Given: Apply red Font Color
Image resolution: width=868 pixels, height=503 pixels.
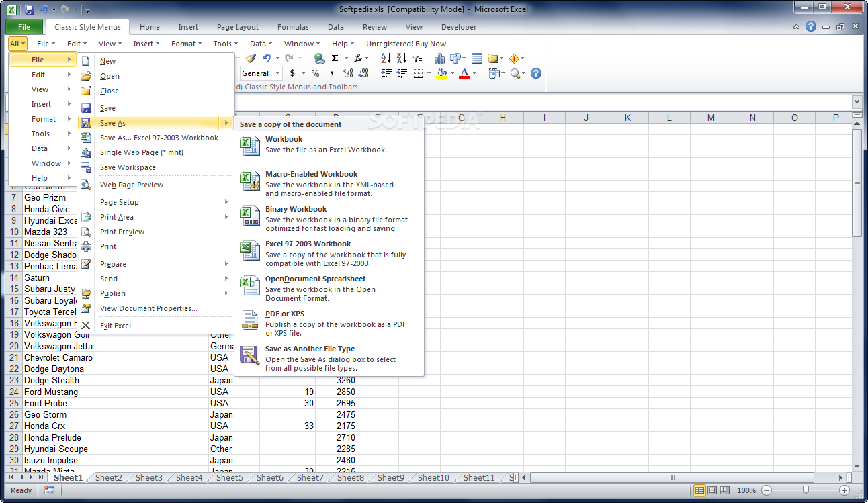Looking at the screenshot, I should 464,73.
